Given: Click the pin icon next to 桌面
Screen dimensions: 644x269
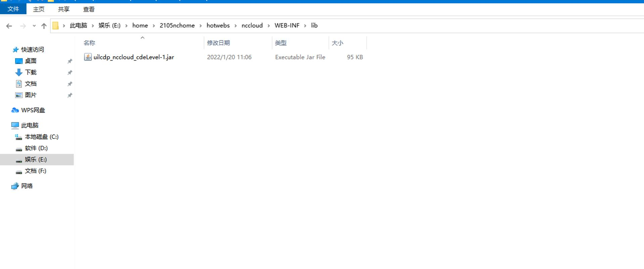Looking at the screenshot, I should click(70, 61).
